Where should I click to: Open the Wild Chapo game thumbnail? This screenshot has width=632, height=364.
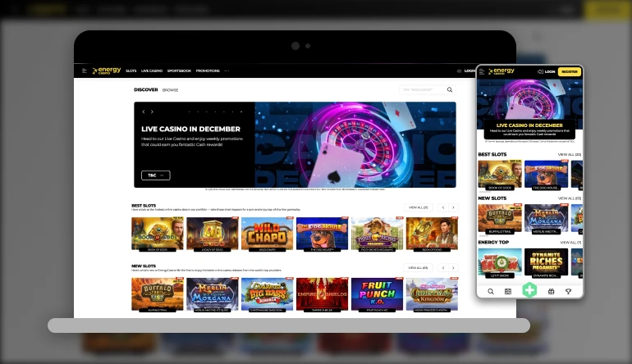[x=267, y=234]
